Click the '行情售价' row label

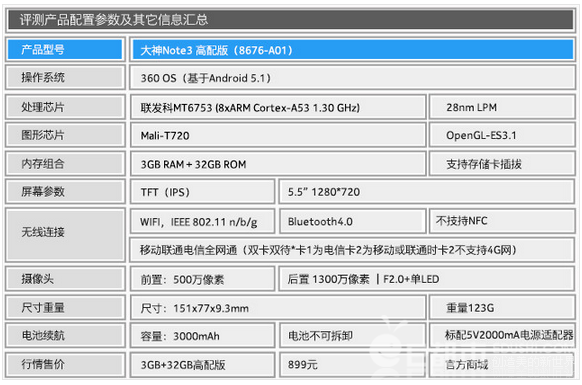point(65,364)
